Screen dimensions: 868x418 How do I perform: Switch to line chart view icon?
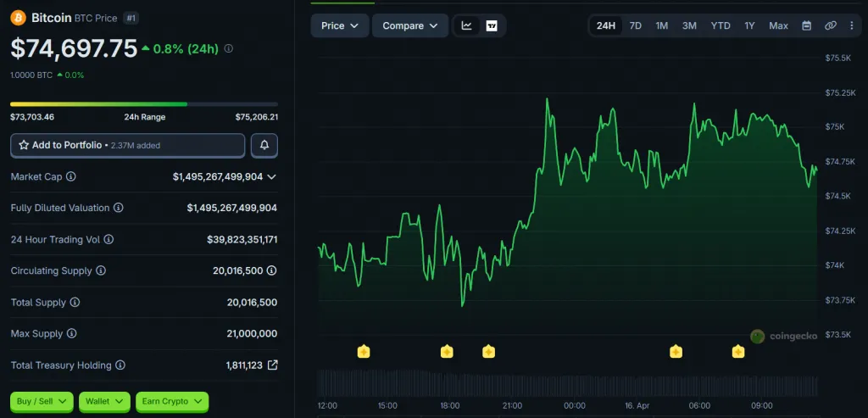coord(467,25)
